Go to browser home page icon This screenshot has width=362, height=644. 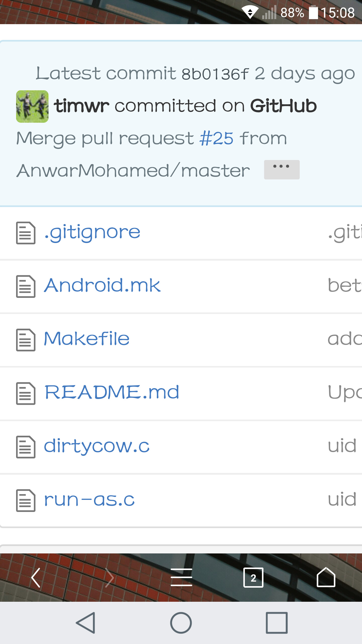tap(326, 578)
